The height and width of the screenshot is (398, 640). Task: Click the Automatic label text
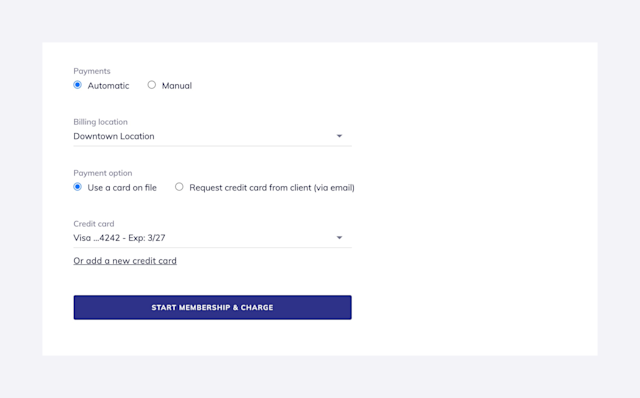(x=108, y=86)
